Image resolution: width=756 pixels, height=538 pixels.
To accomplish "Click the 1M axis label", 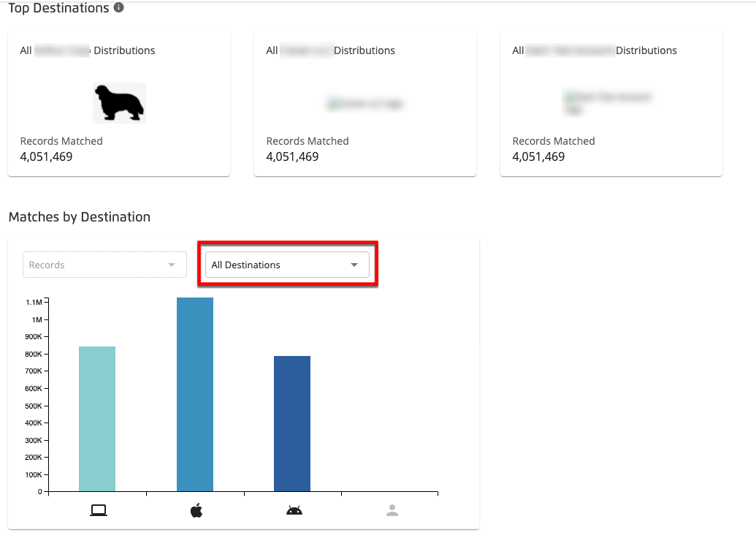I will pos(37,319).
